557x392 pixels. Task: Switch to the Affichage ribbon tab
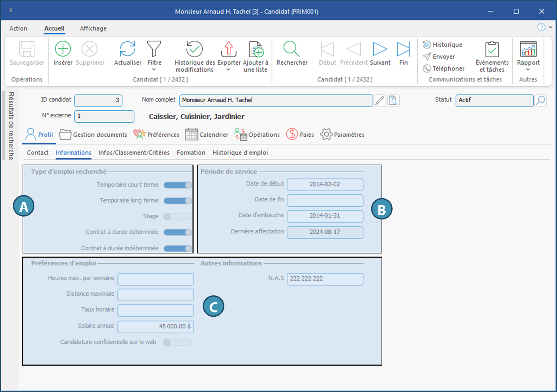coord(93,28)
